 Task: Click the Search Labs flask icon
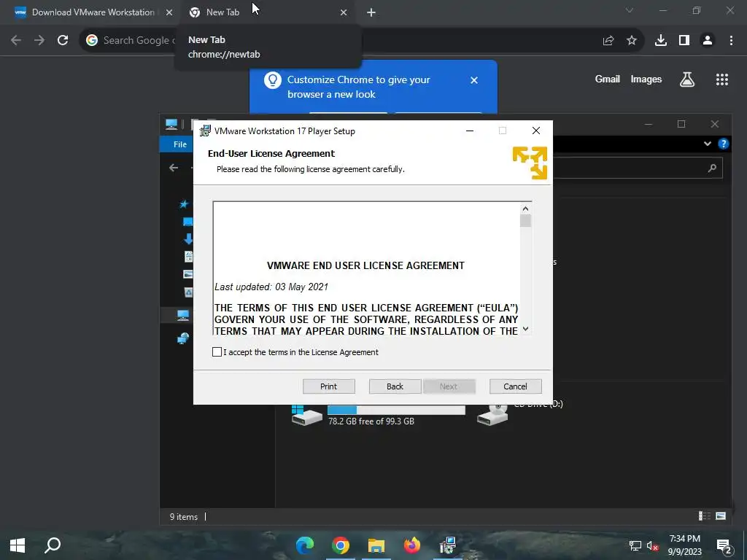(x=687, y=79)
